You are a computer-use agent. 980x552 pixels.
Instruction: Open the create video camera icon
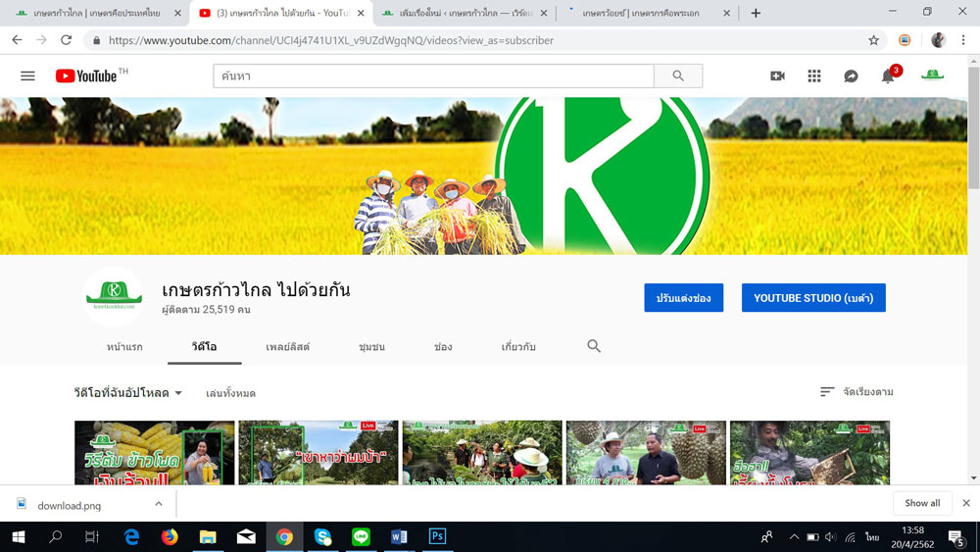point(777,75)
